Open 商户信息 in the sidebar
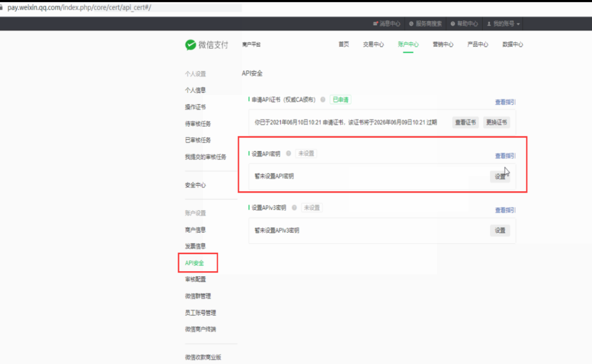Image resolution: width=592 pixels, height=364 pixels. 195,230
